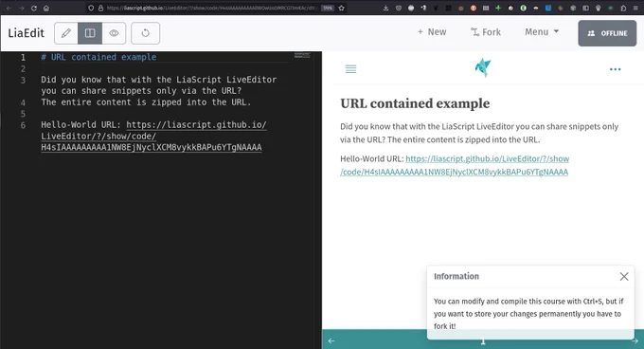Show site security lock info
Viewport: 644px width, 349px height.
point(100,8)
